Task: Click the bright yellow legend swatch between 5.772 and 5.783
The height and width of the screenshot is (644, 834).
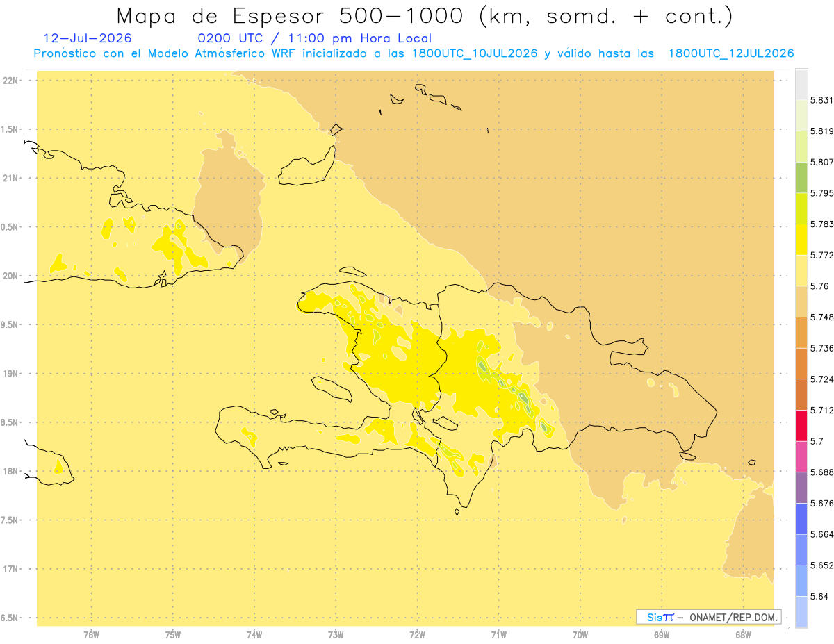Action: [x=801, y=240]
